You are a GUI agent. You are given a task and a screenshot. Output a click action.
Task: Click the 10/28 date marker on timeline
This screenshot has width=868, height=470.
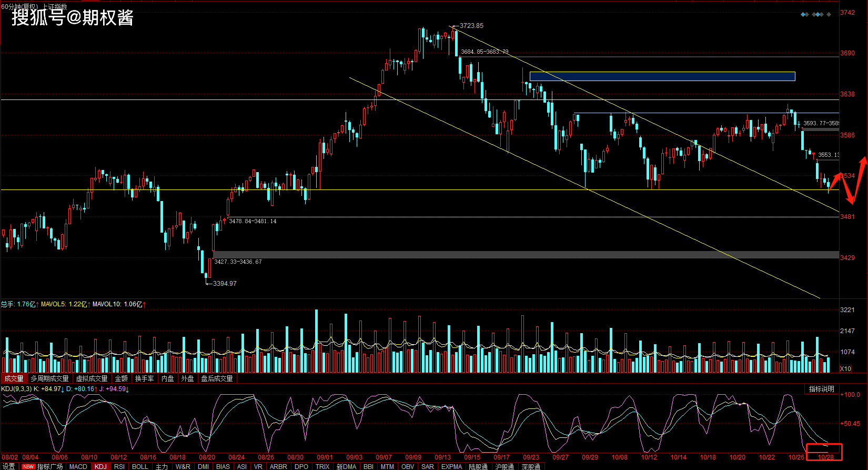pos(825,457)
